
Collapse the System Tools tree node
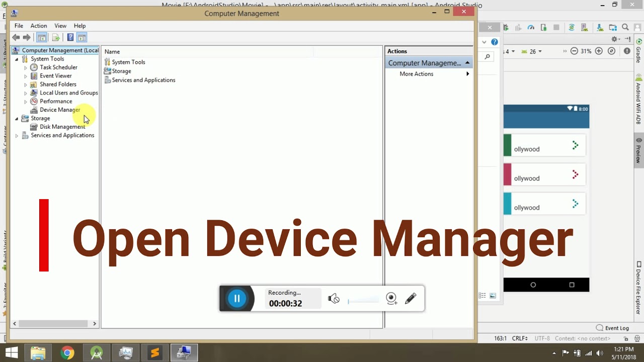17,59
